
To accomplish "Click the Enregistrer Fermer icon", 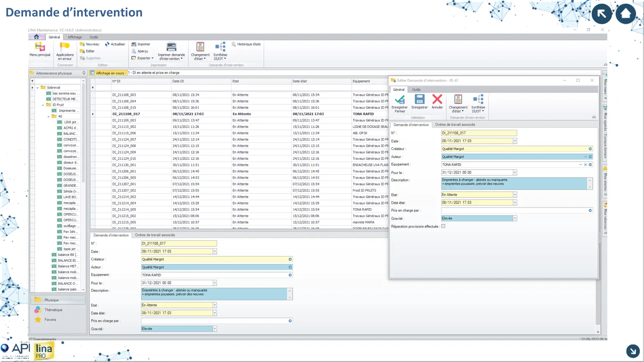I will (x=400, y=100).
